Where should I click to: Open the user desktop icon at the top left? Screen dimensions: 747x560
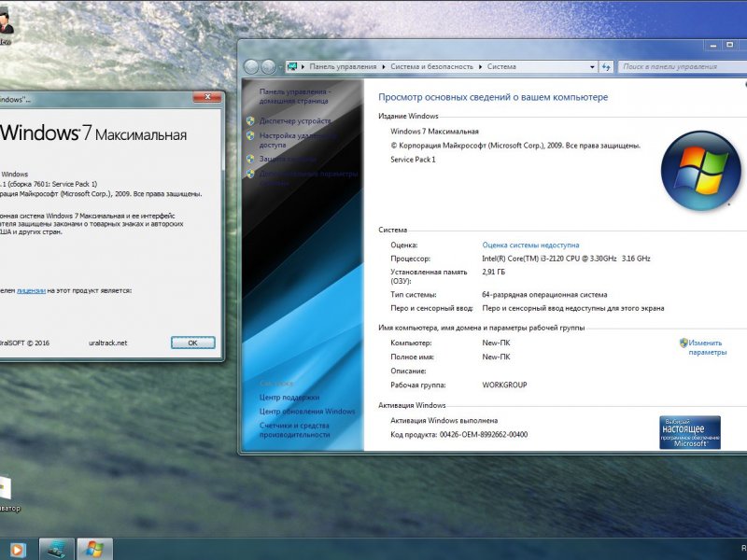coord(5,24)
